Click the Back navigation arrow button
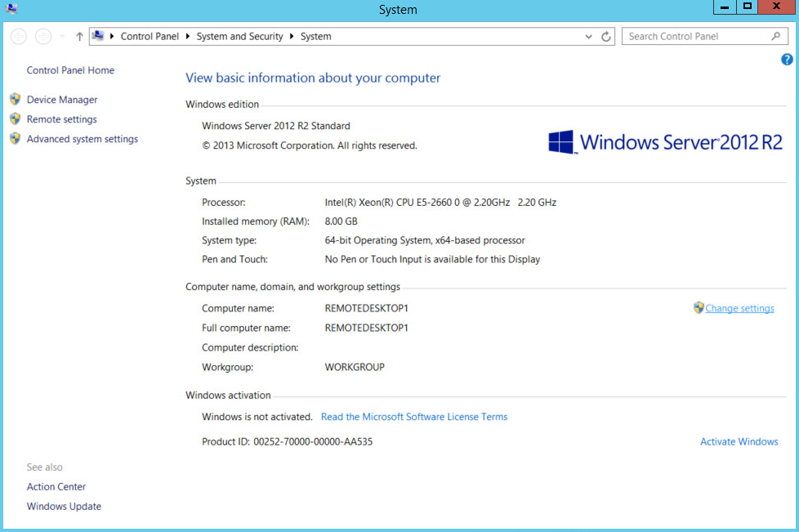Image resolution: width=799 pixels, height=532 pixels. pos(19,36)
